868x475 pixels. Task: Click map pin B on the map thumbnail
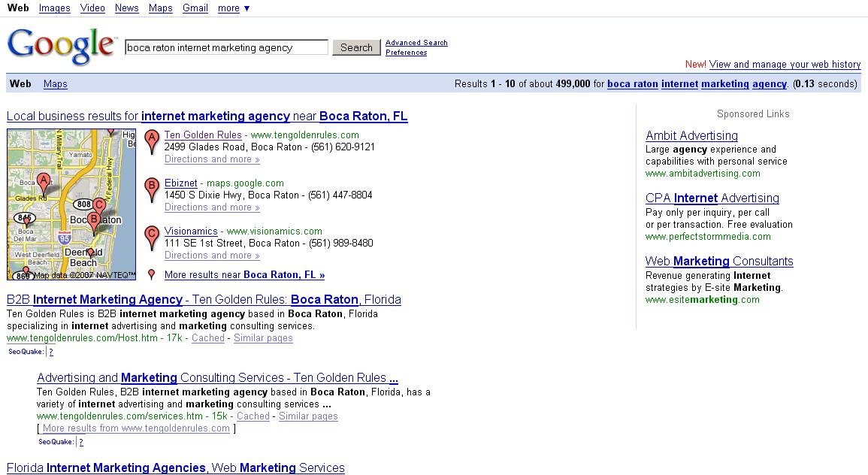click(94, 222)
